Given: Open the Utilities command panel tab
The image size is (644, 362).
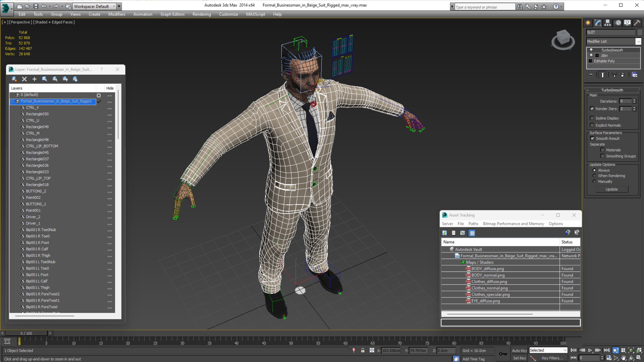Looking at the screenshot, I should click(x=637, y=23).
